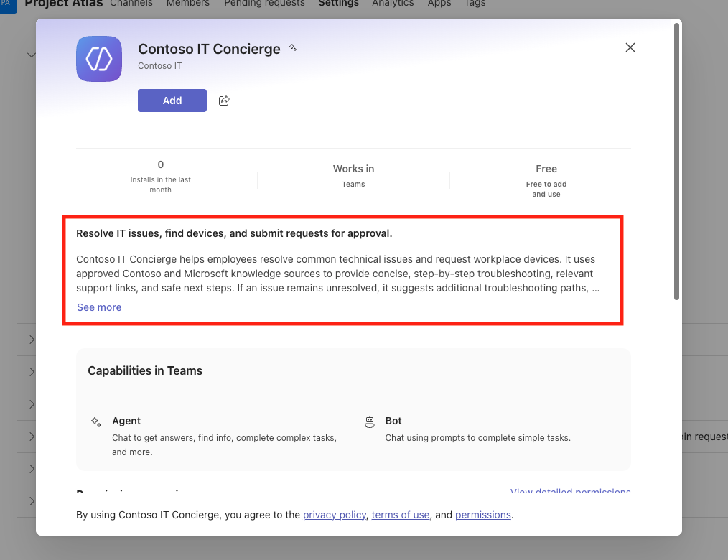Go to the Apps tab
The image size is (728, 560).
click(x=439, y=4)
